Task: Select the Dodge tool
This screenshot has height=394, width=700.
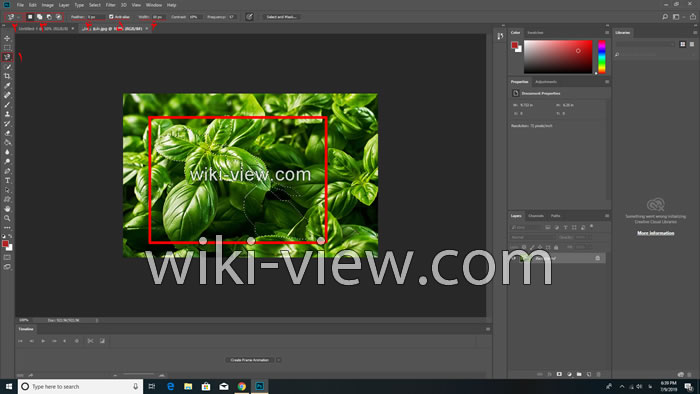Action: click(7, 162)
